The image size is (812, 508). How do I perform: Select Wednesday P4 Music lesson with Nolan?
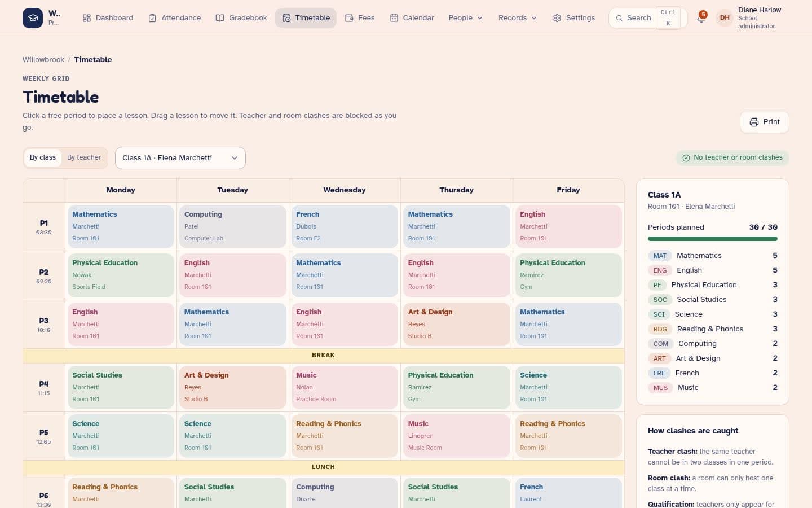coord(345,387)
